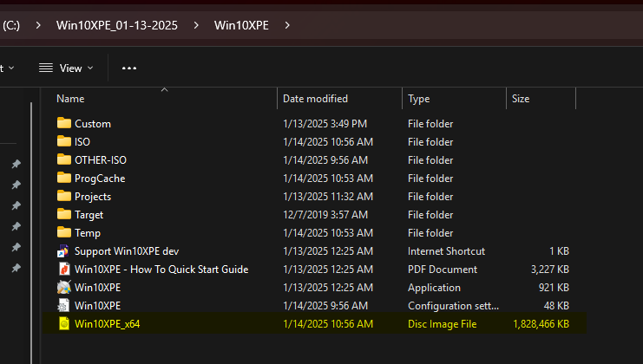The width and height of the screenshot is (643, 364).
Task: Click the Size column header
Action: point(521,99)
